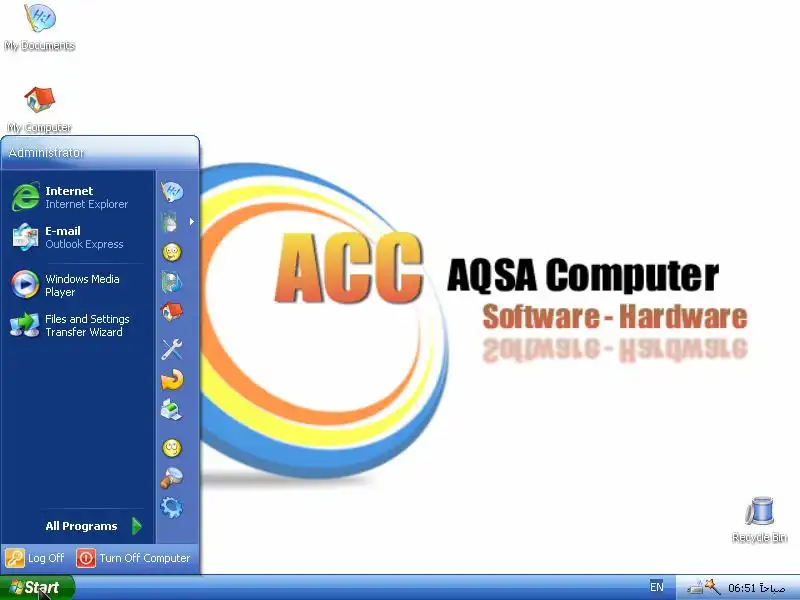Click the 06:51 taskbar clock
This screenshot has width=800, height=600.
pyautogui.click(x=757, y=588)
